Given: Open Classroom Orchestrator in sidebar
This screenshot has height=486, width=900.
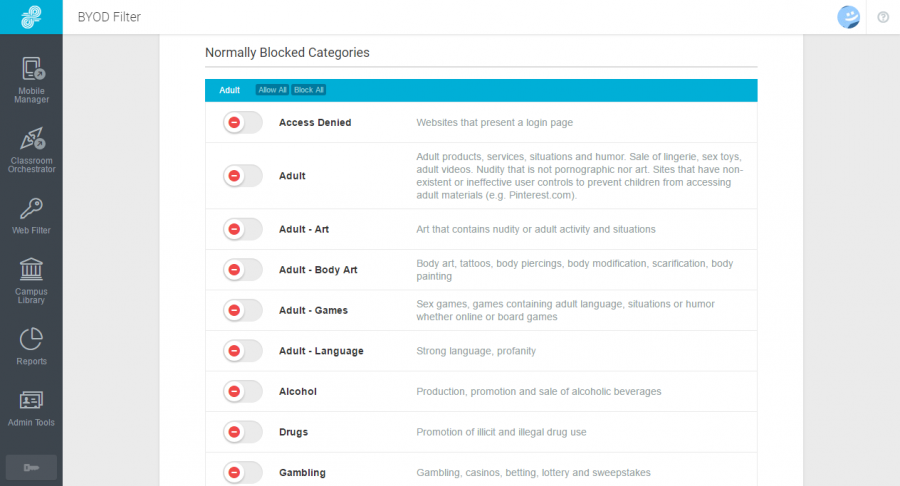Looking at the screenshot, I should [31, 150].
